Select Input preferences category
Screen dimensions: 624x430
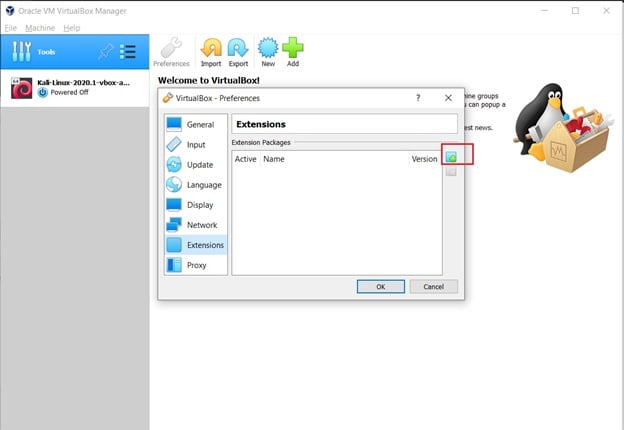195,144
